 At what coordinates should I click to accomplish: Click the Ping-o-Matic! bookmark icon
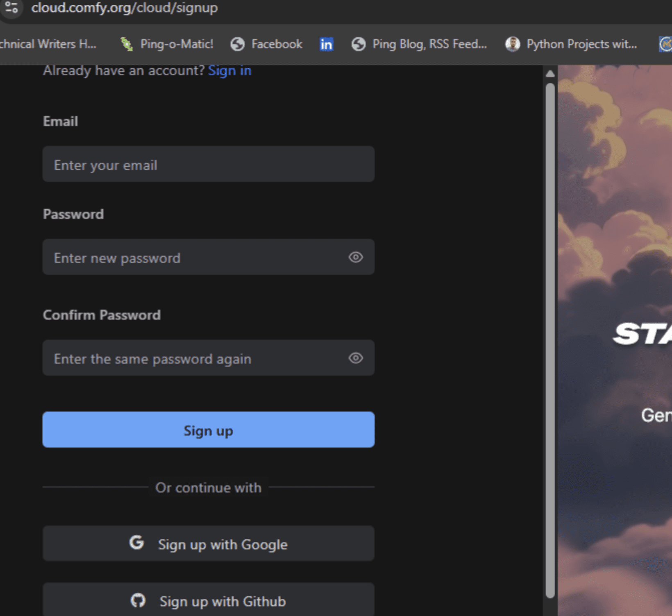[x=126, y=44]
